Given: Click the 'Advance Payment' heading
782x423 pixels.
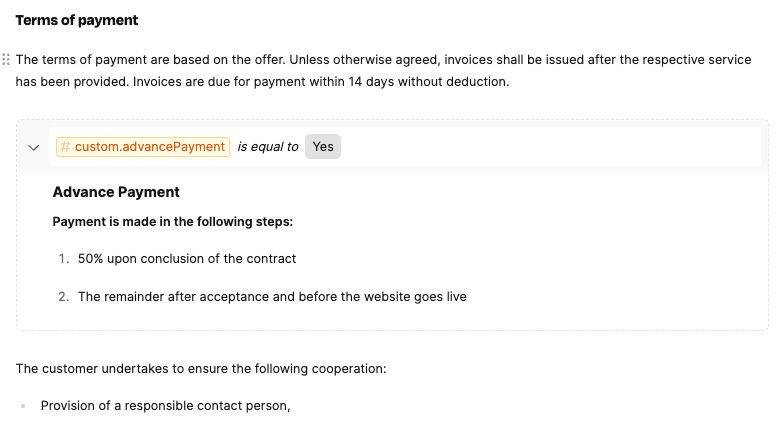Looking at the screenshot, I should pos(116,192).
